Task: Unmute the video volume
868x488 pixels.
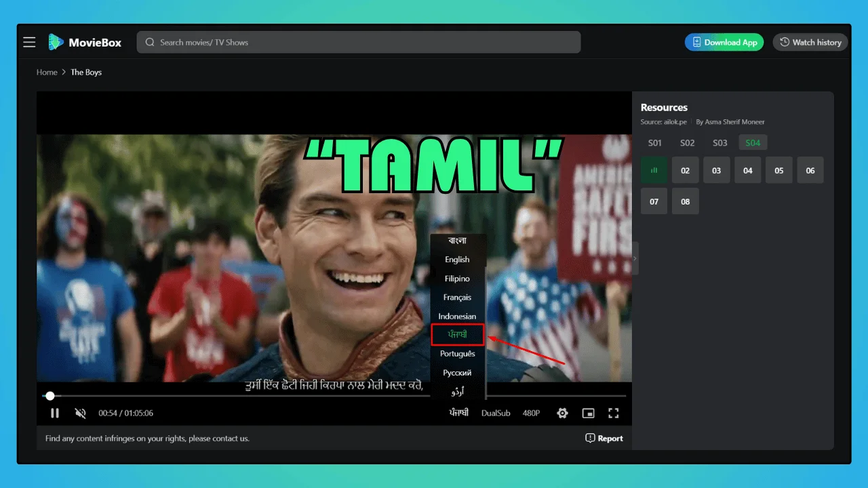Action: coord(81,413)
